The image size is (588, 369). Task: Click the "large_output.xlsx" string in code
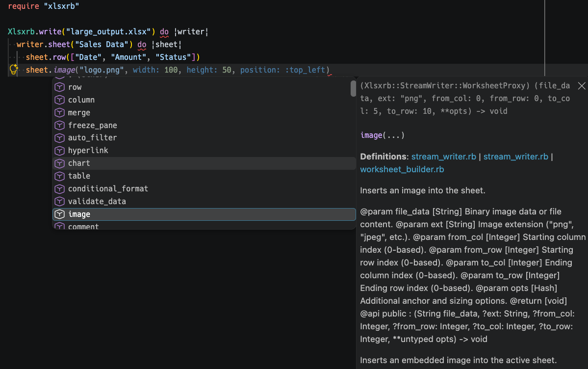click(x=108, y=31)
